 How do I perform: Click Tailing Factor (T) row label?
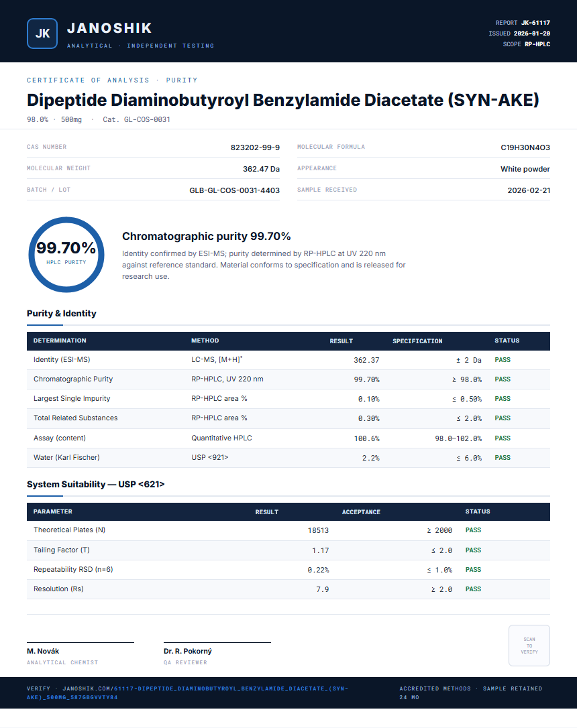[x=61, y=550]
